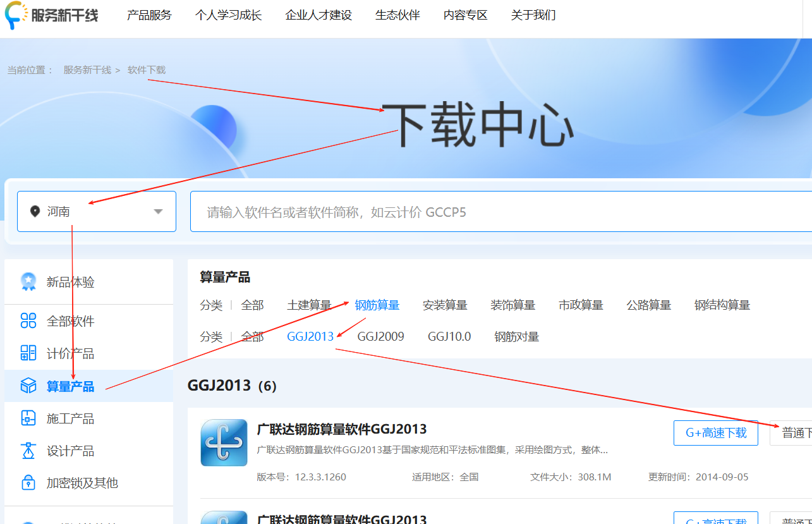Choose the GGJ10.0 subcategory
This screenshot has width=812, height=524.
(449, 337)
